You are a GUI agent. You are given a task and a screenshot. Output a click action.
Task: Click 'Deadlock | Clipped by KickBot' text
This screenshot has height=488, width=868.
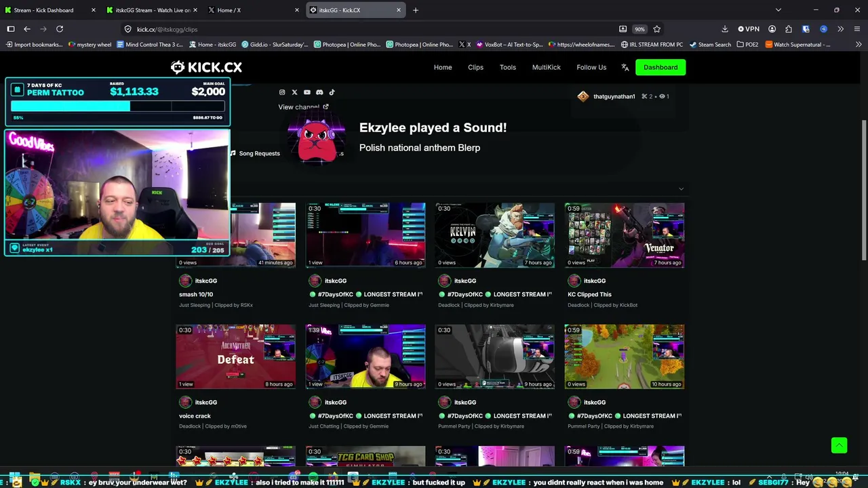tap(603, 305)
